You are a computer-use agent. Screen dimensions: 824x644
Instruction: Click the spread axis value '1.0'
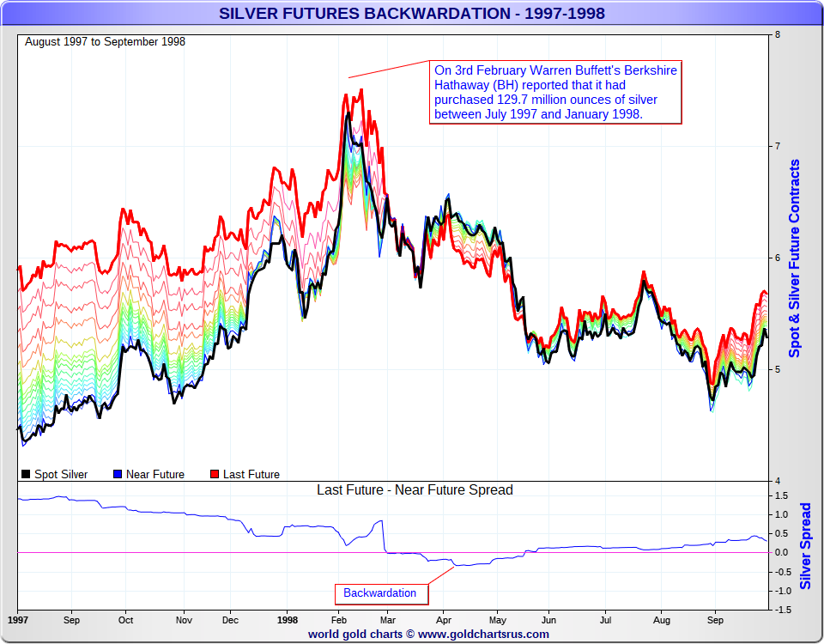point(782,514)
